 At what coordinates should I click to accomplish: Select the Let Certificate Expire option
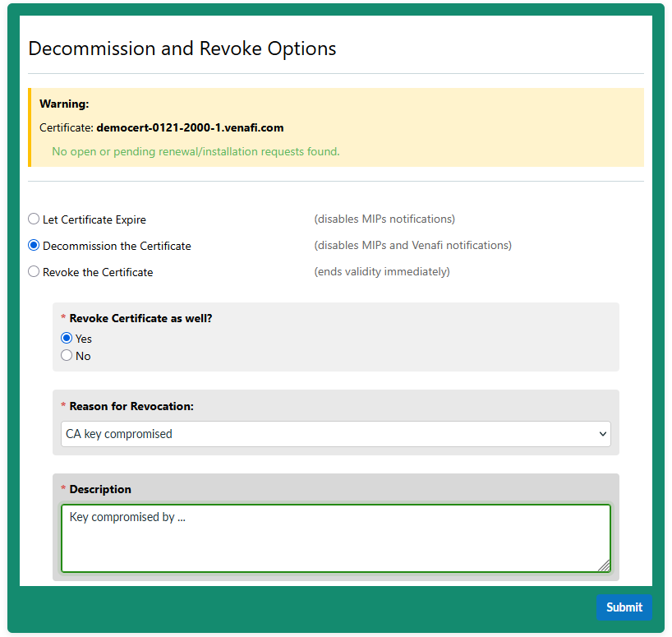click(x=34, y=219)
